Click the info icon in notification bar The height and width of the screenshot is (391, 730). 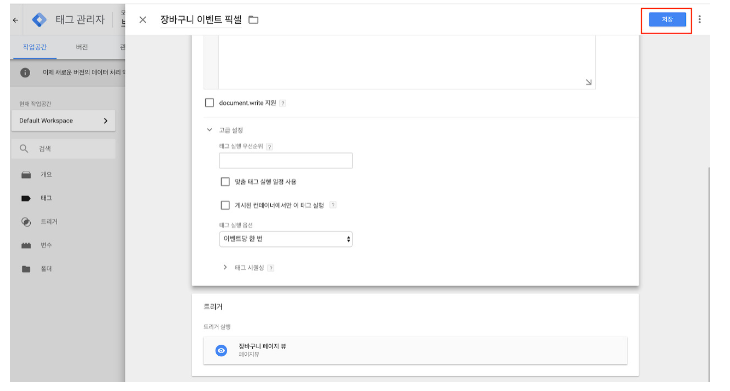click(x=25, y=73)
